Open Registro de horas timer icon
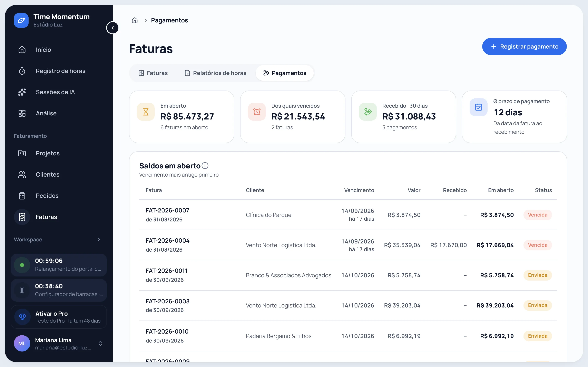 [x=22, y=71]
